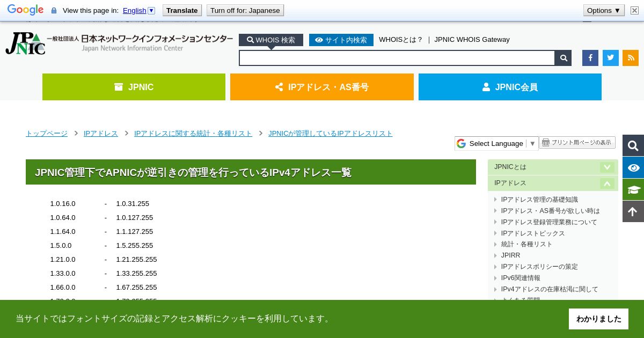The width and height of the screenshot is (644, 338).
Task: Open IPアドレストピックス sidebar item
Action: coord(533,233)
